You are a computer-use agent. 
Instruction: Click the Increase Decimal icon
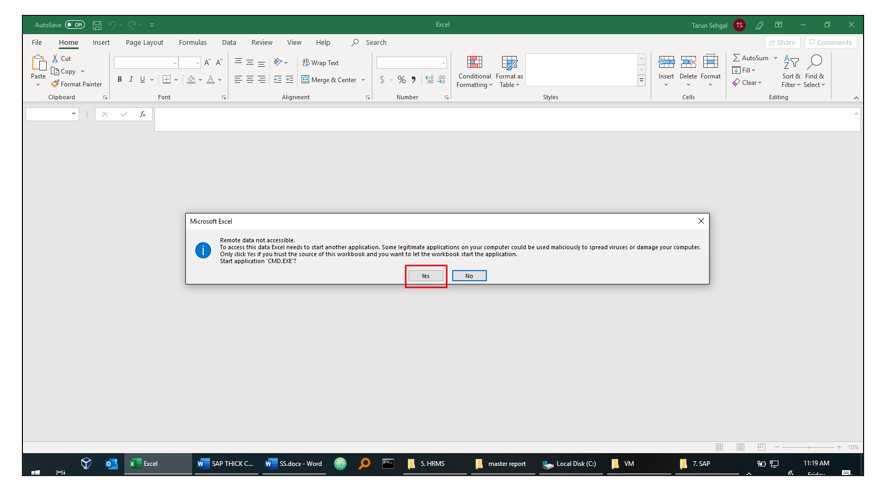(x=429, y=80)
